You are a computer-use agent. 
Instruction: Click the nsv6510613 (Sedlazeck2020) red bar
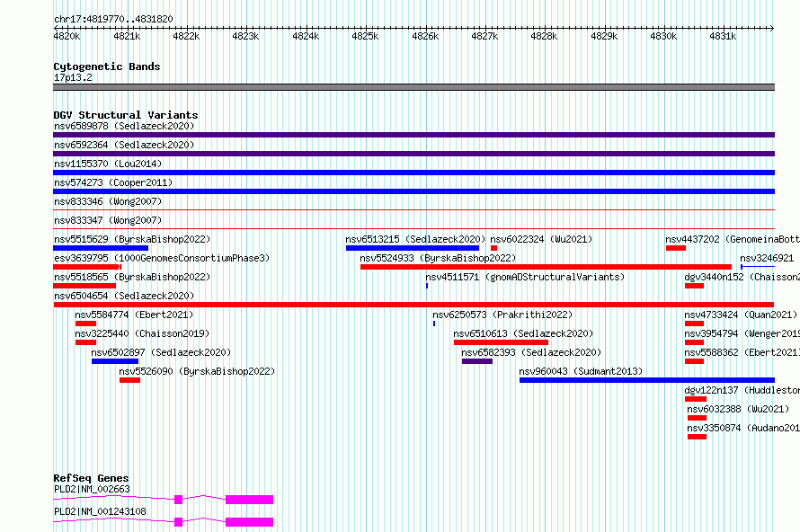click(501, 342)
